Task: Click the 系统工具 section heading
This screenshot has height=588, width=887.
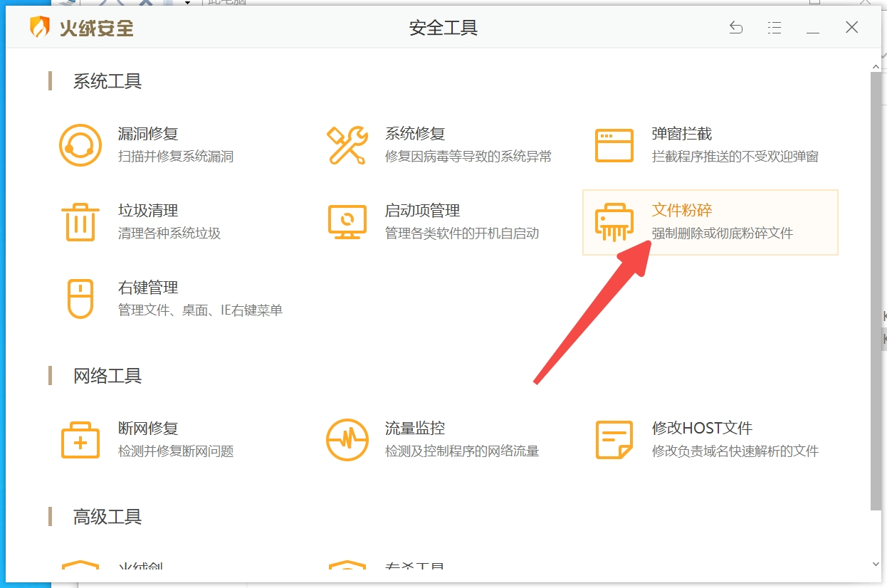Action: click(x=107, y=81)
